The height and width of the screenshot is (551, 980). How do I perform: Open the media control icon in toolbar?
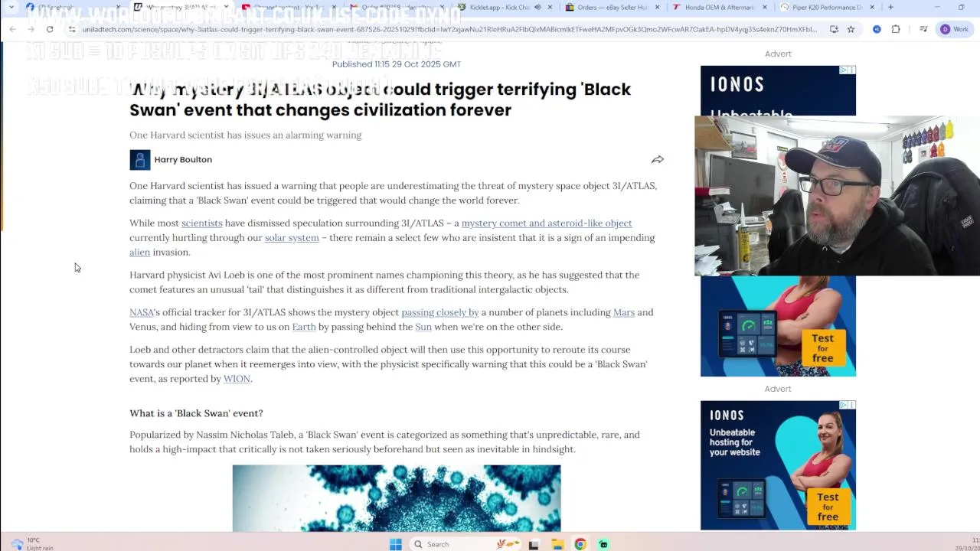point(923,29)
